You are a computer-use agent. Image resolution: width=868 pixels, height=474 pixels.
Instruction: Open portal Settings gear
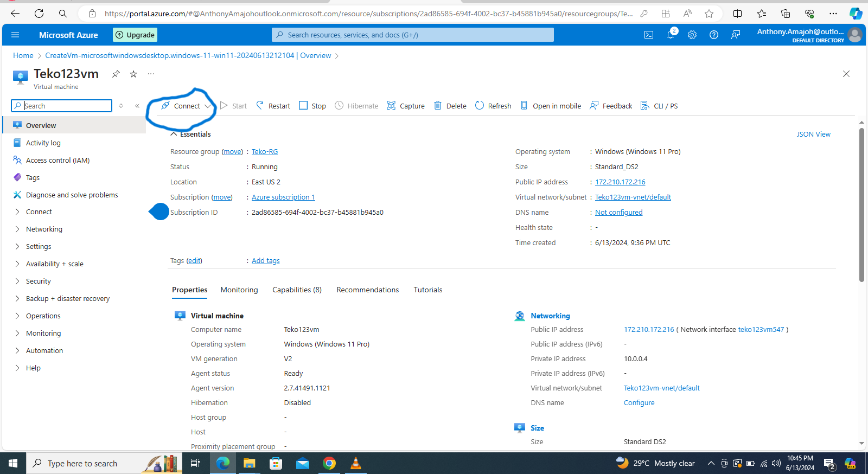pos(692,35)
